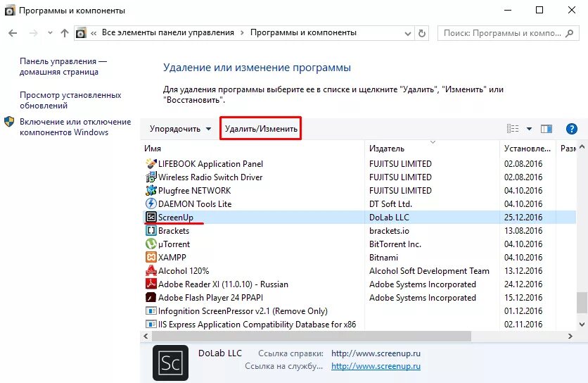Click the Удалить/Изменить button

click(261, 129)
